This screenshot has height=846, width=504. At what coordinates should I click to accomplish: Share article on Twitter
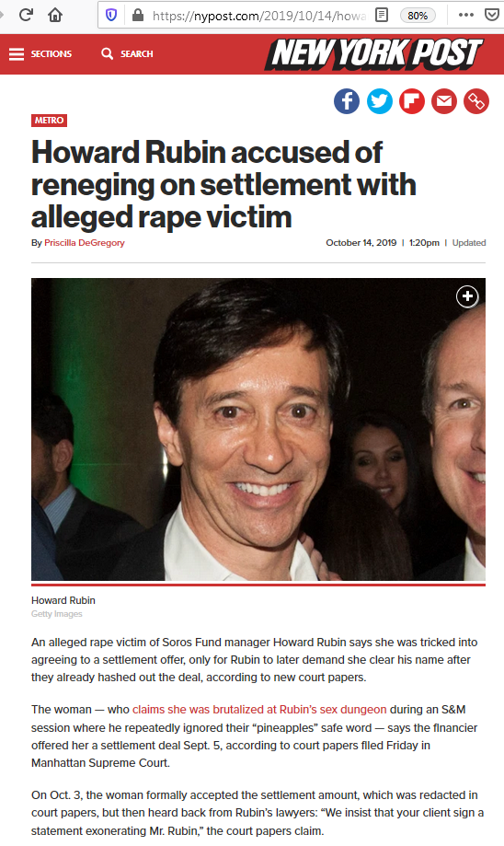(x=380, y=101)
